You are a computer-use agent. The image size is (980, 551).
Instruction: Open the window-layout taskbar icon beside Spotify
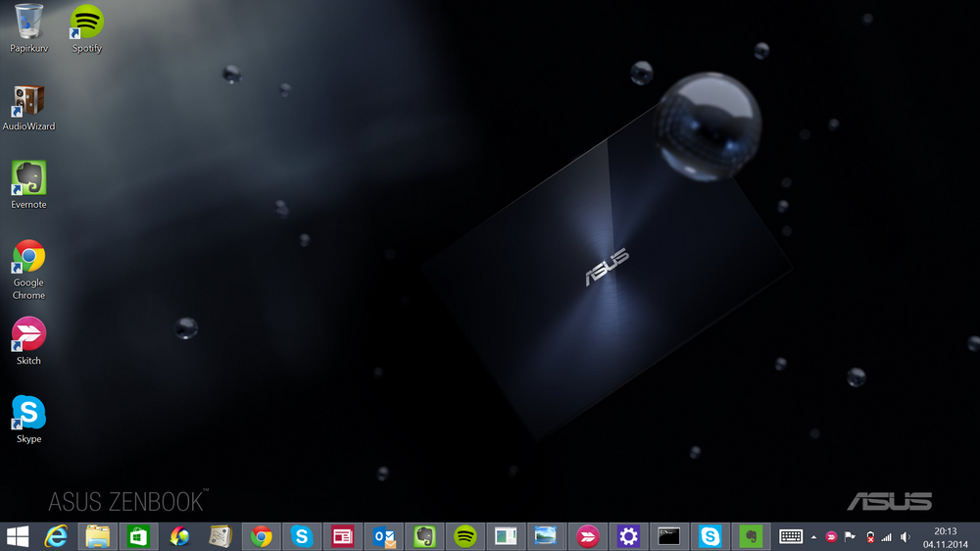click(506, 536)
